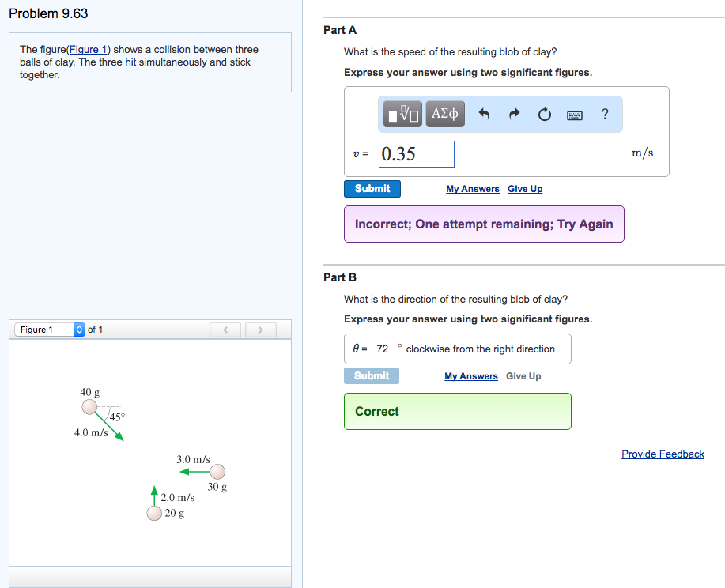Click the Provide Feedback link

[x=663, y=454]
